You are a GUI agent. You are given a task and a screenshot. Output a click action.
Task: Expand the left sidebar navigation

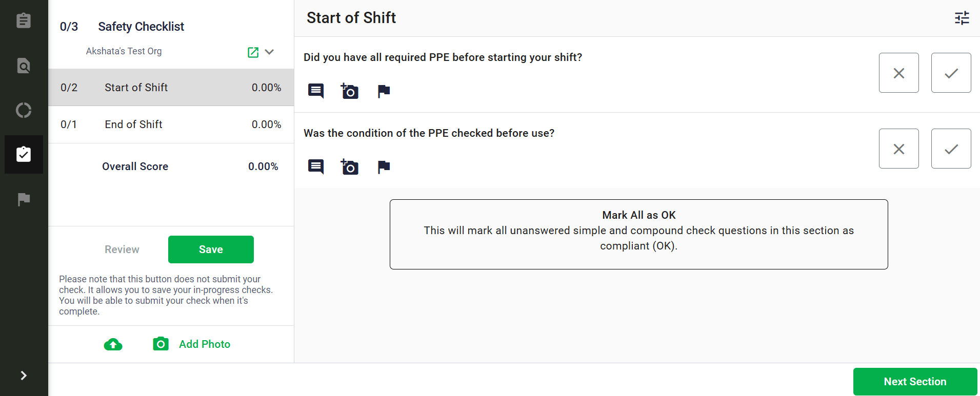pos(24,376)
